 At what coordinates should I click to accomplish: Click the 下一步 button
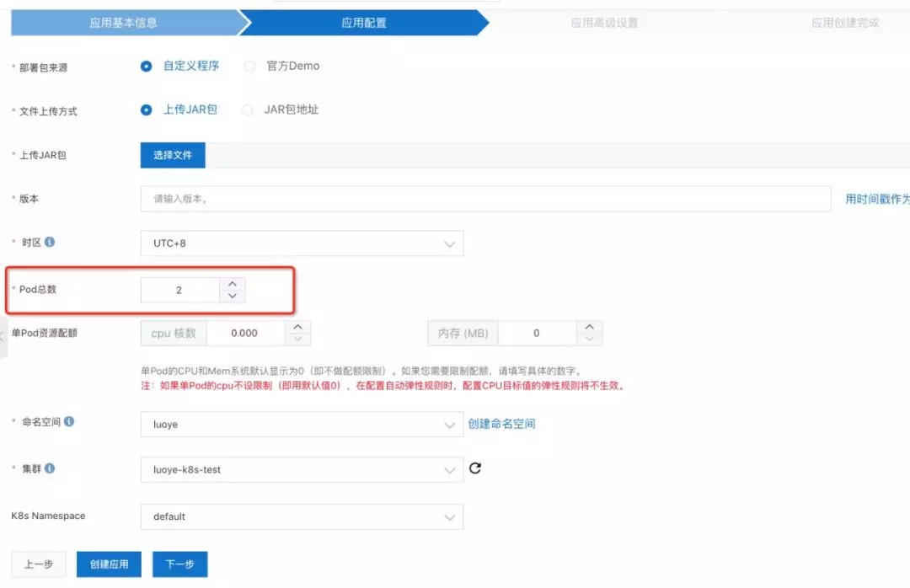[x=180, y=564]
